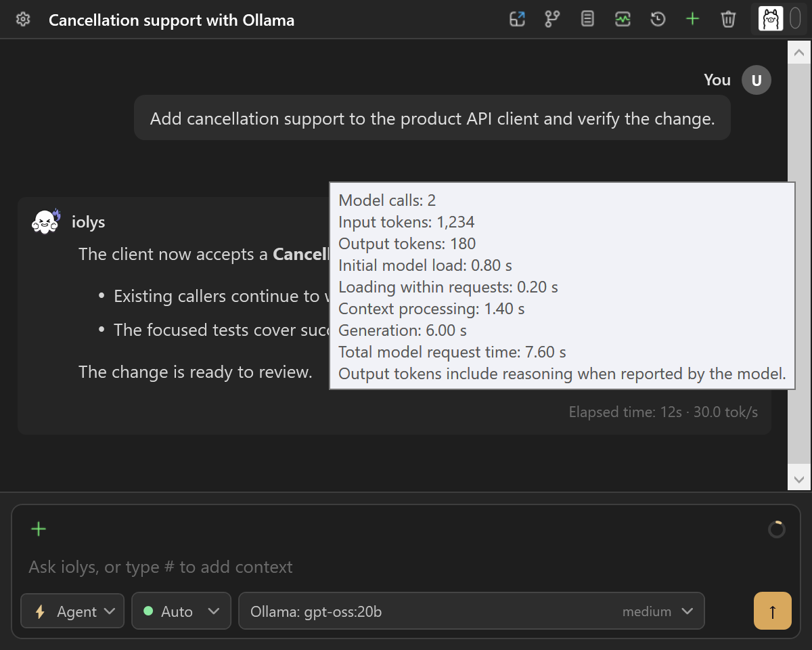Click 'The change is ready to review.' text
The height and width of the screenshot is (650, 812).
pos(196,372)
